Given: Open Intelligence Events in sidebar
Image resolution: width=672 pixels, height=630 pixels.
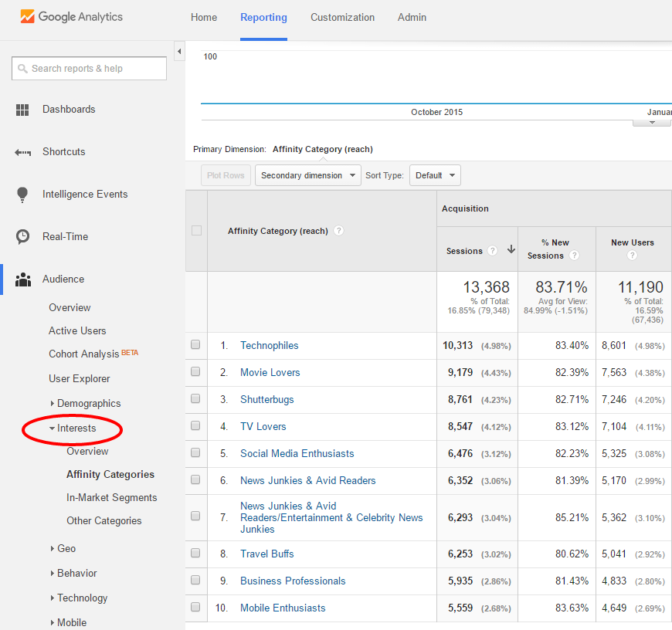Looking at the screenshot, I should tap(85, 195).
